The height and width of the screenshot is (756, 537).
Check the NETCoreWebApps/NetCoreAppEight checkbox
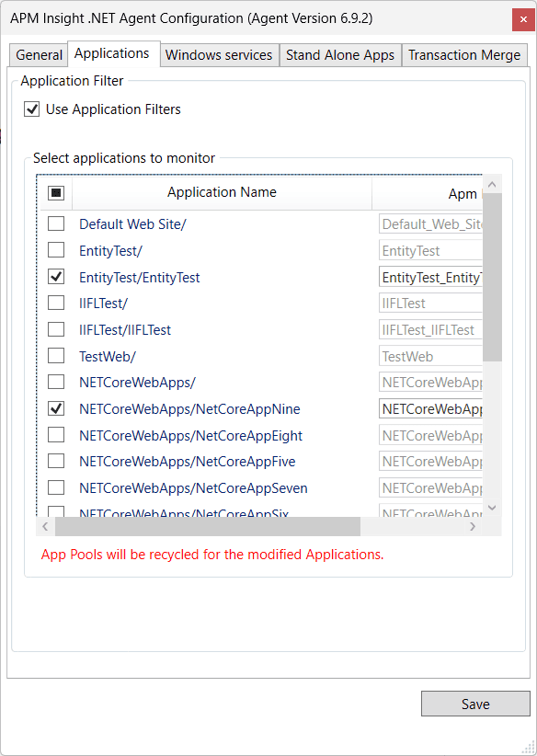56,435
